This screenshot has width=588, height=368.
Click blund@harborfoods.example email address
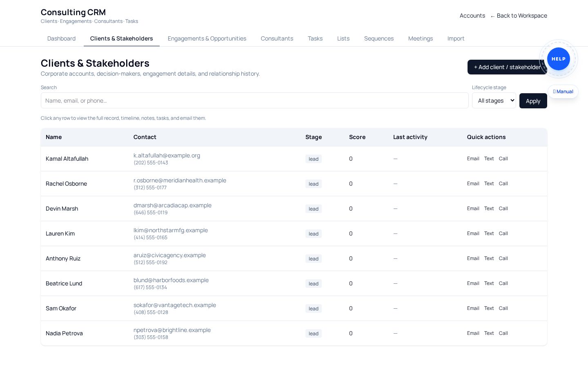tap(171, 280)
